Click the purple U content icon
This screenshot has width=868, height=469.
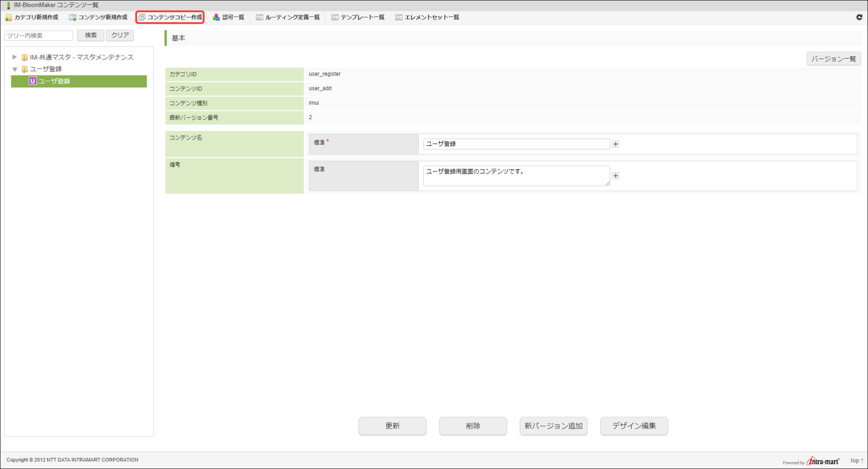(x=33, y=81)
